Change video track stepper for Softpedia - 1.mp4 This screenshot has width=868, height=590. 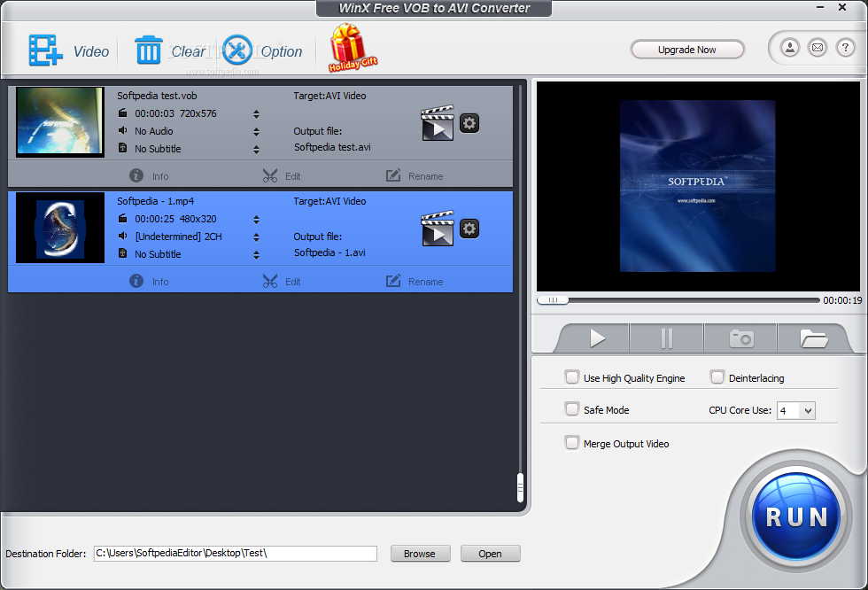point(256,220)
